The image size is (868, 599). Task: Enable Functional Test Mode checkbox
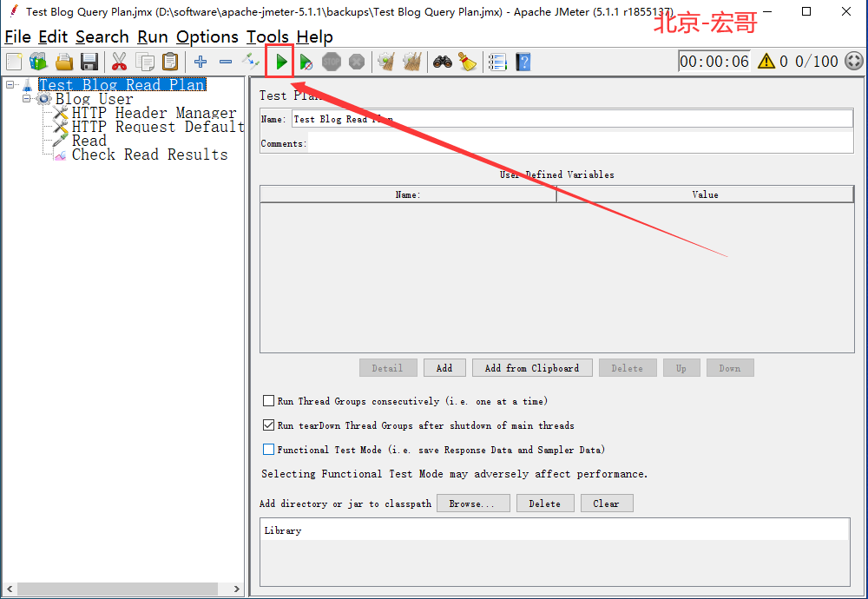tap(268, 449)
